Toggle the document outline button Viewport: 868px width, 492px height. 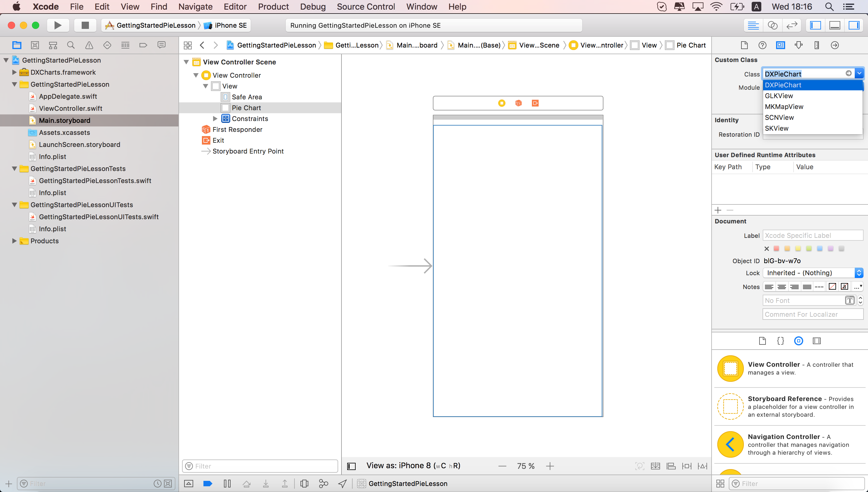point(351,466)
